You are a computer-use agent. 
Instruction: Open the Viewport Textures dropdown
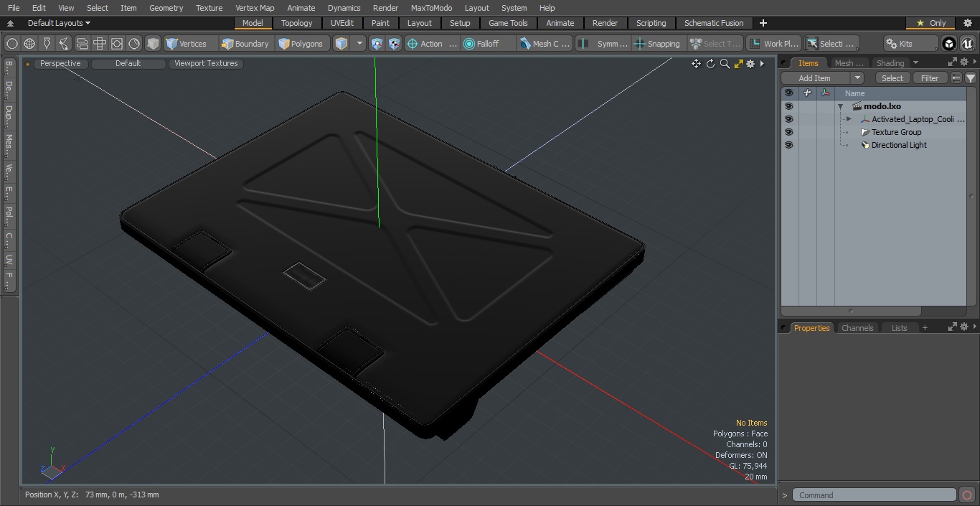[206, 63]
